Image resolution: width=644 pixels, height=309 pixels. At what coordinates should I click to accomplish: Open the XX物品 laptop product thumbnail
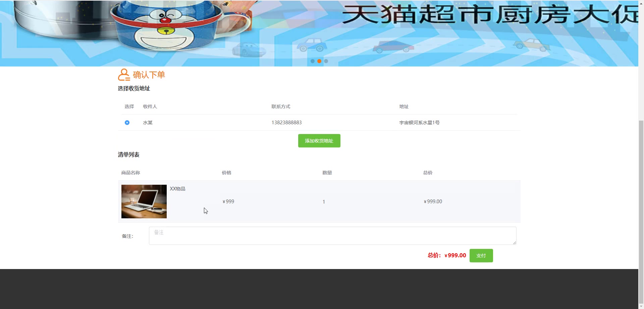(x=144, y=202)
